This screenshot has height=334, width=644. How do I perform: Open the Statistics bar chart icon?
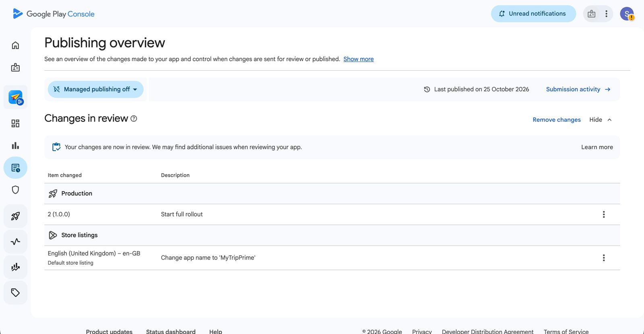pos(15,145)
